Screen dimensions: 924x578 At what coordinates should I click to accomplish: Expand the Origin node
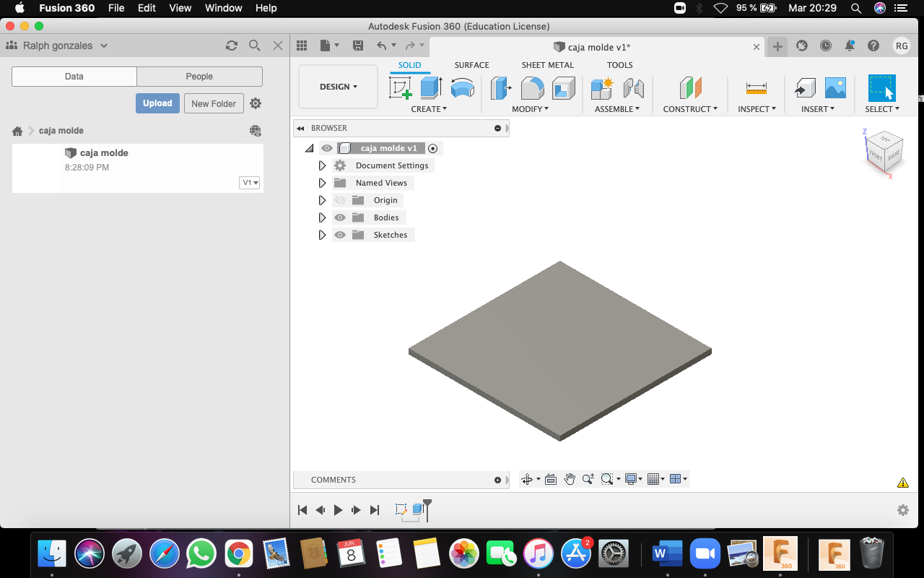point(322,200)
